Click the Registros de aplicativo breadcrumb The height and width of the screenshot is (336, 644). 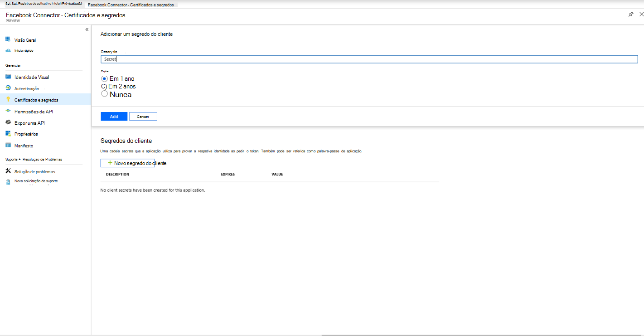click(x=44, y=4)
